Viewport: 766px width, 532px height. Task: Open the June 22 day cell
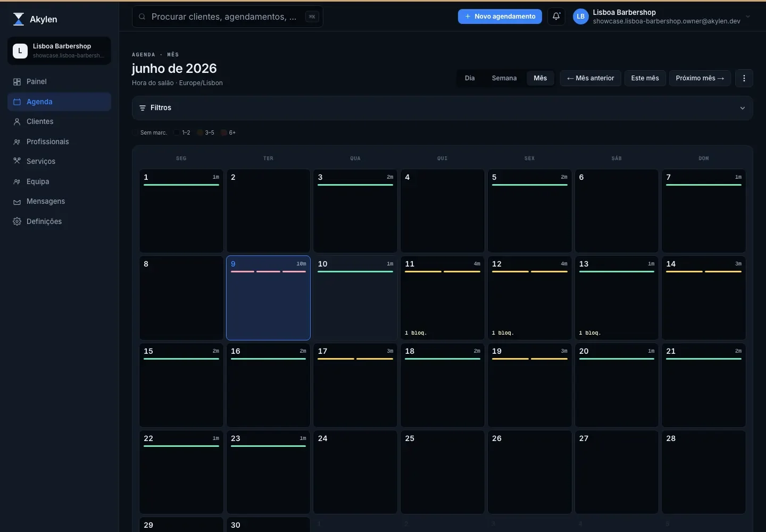tap(181, 472)
